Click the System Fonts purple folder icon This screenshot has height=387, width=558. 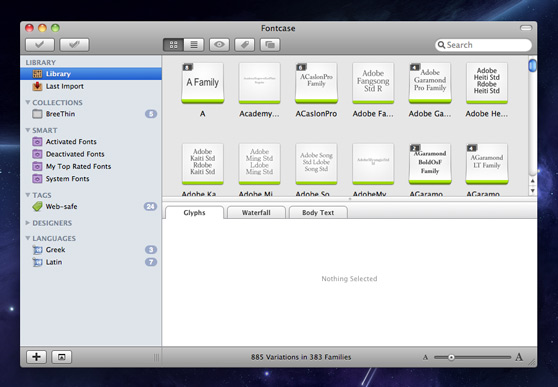[37, 179]
